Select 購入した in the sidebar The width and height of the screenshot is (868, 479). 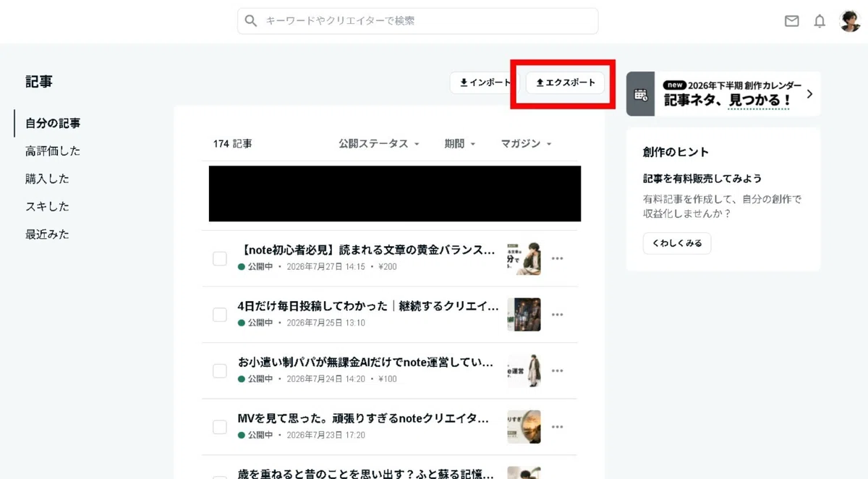point(47,179)
